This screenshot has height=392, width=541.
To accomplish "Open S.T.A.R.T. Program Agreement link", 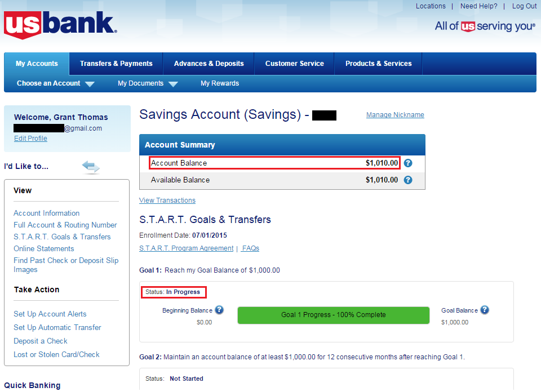I will (x=187, y=248).
